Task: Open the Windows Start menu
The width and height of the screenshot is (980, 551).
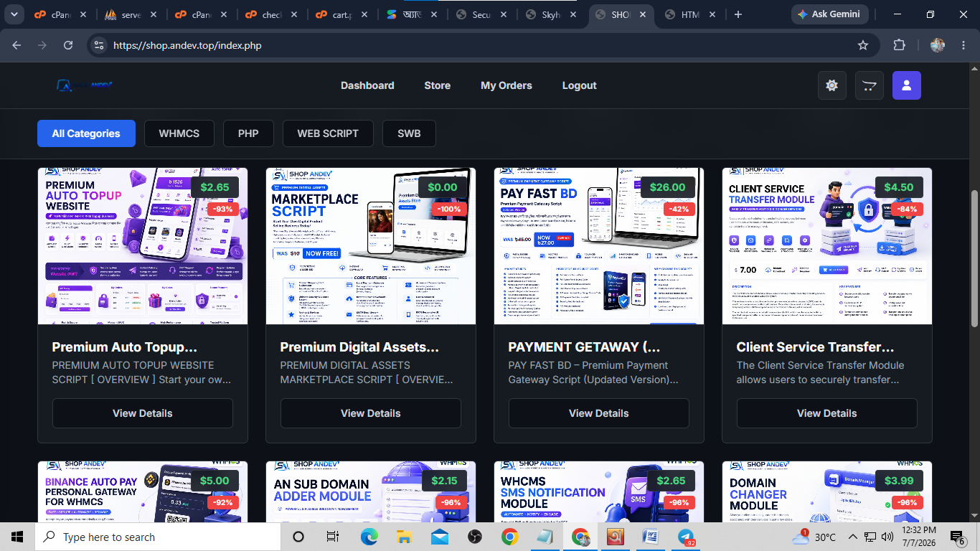Action: click(17, 537)
